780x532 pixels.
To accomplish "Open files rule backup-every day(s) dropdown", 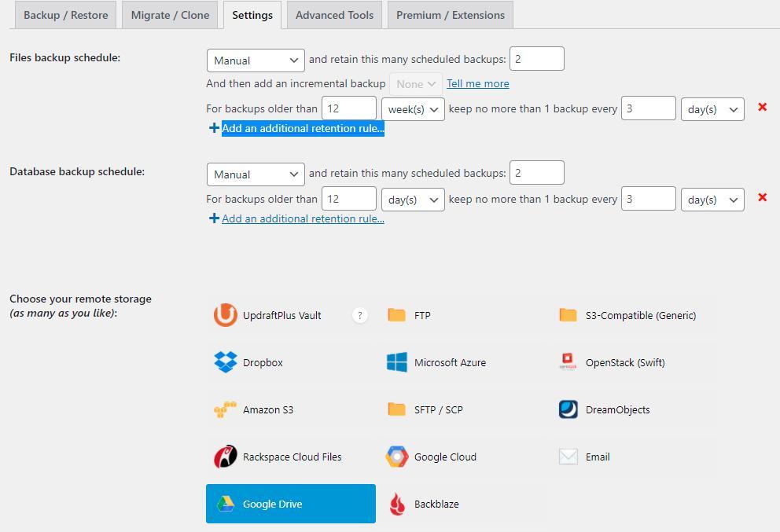I will [x=712, y=109].
